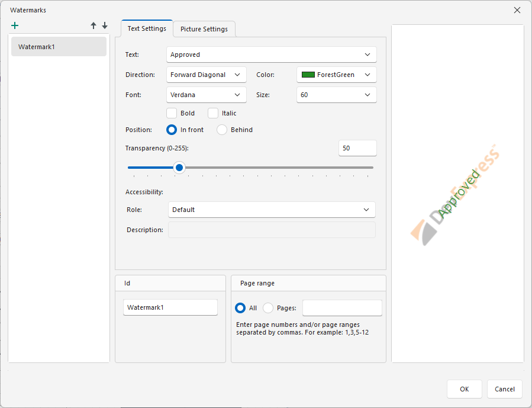
Task: Move watermark down with the down arrow
Action: tap(105, 25)
